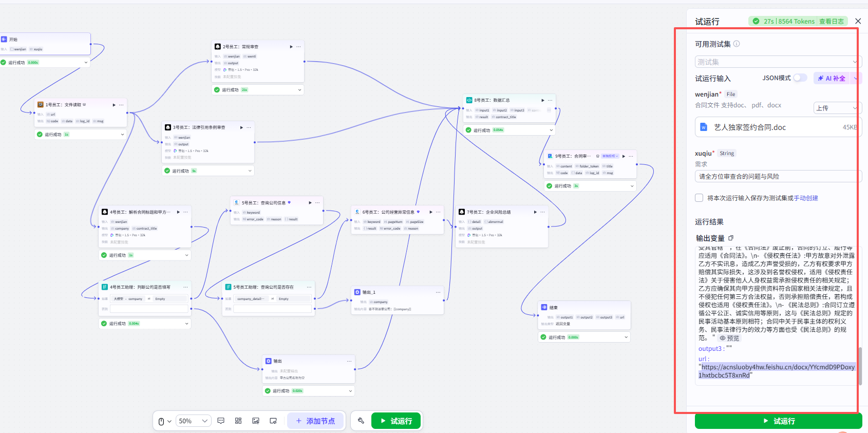
Task: Click the IF icon of 4号员工助理 node
Action: click(105, 287)
